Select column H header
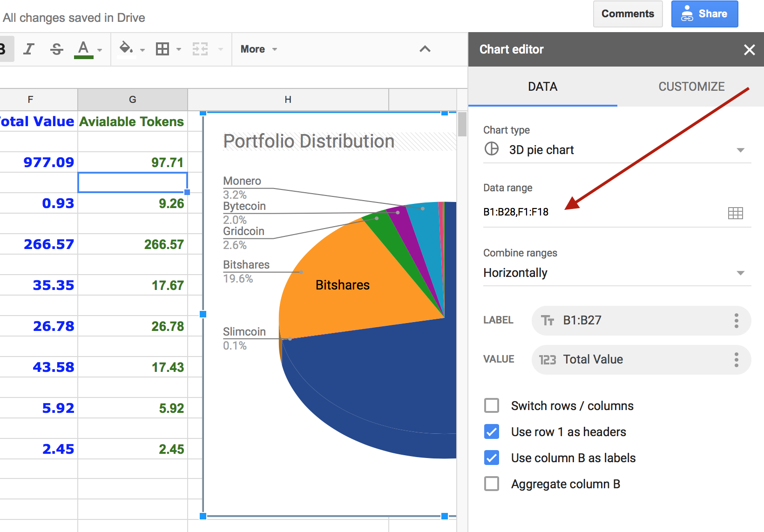The height and width of the screenshot is (532, 764). pyautogui.click(x=288, y=99)
